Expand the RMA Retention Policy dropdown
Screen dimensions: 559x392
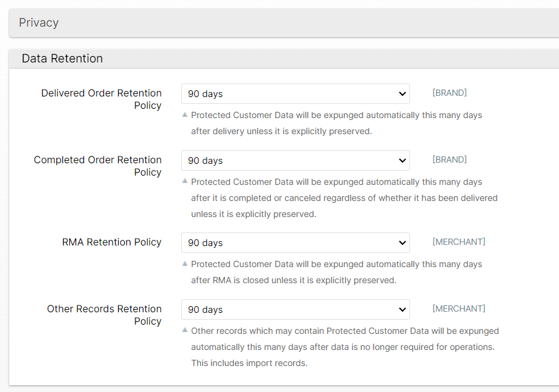pos(295,243)
